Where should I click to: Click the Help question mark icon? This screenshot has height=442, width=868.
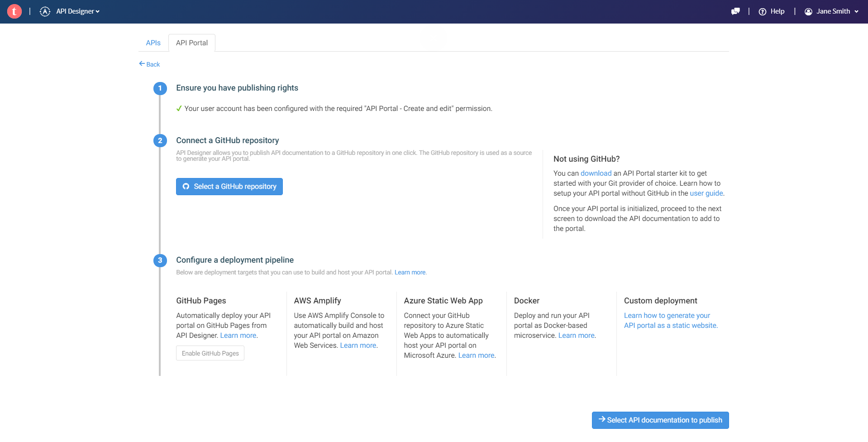[x=763, y=12]
